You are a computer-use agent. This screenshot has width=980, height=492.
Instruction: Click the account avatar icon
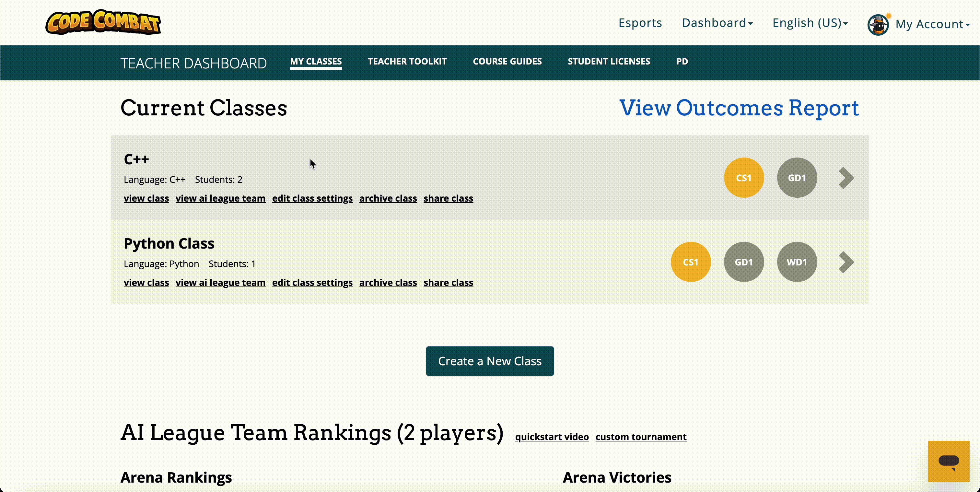(x=878, y=25)
